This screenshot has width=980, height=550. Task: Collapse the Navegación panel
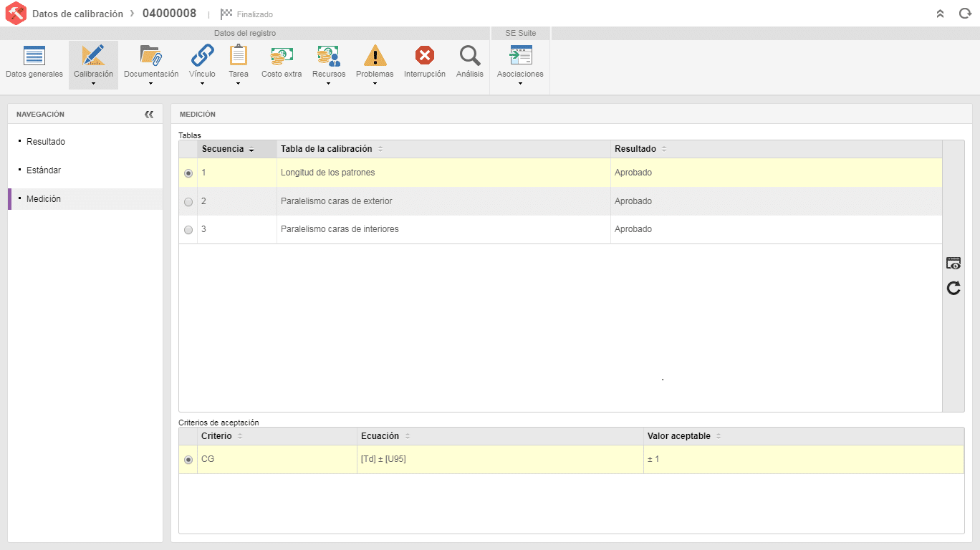coord(149,114)
